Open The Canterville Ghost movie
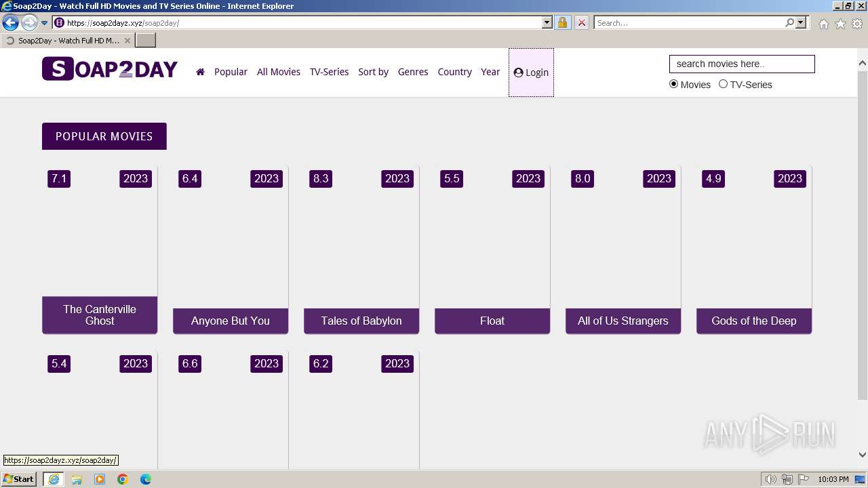Image resolution: width=868 pixels, height=488 pixels. (100, 249)
